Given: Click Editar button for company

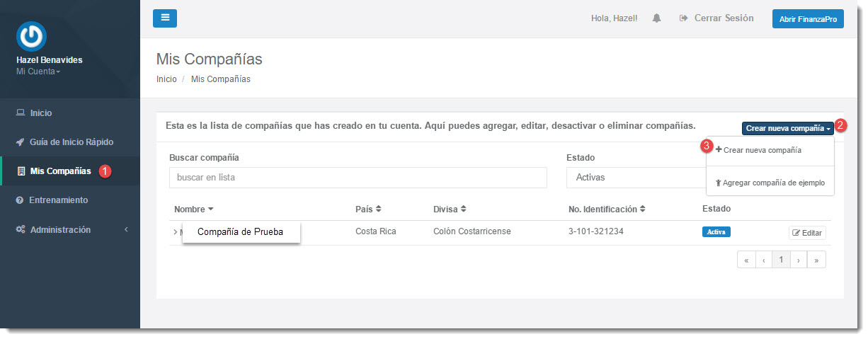Looking at the screenshot, I should click(807, 233).
